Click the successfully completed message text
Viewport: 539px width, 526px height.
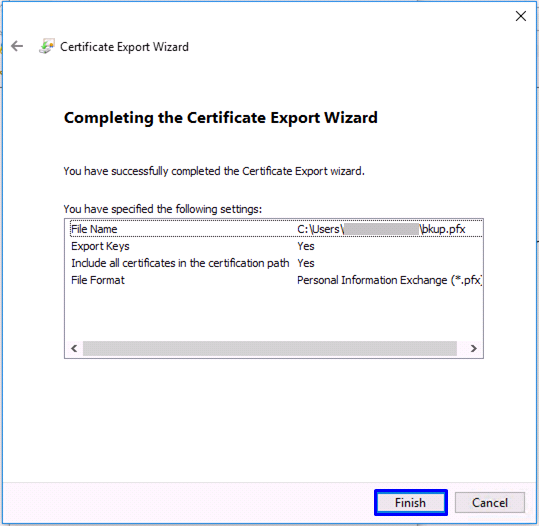point(214,171)
